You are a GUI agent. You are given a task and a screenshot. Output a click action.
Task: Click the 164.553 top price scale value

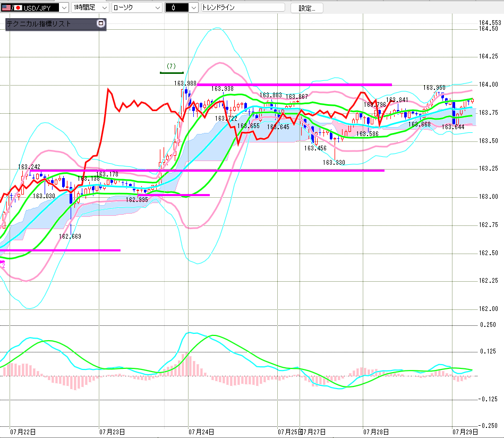click(x=490, y=22)
